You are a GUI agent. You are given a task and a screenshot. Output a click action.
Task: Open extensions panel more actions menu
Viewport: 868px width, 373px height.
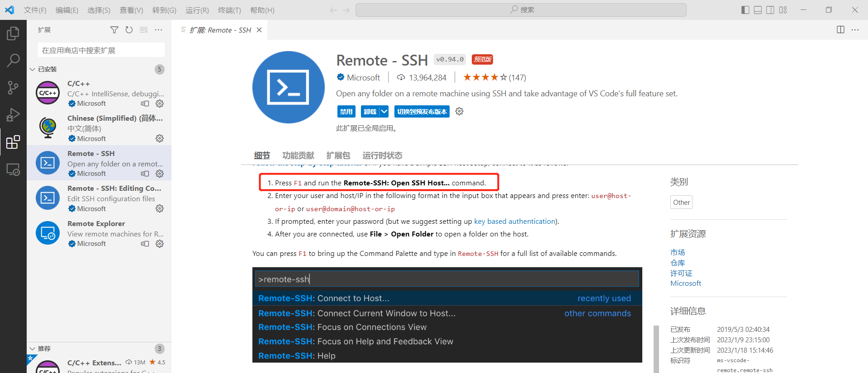(x=158, y=30)
